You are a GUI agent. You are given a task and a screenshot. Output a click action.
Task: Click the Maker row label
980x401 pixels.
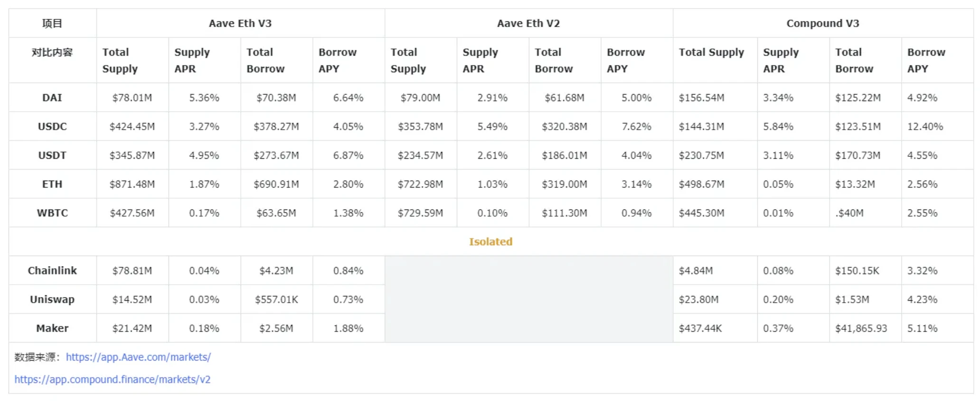(52, 328)
